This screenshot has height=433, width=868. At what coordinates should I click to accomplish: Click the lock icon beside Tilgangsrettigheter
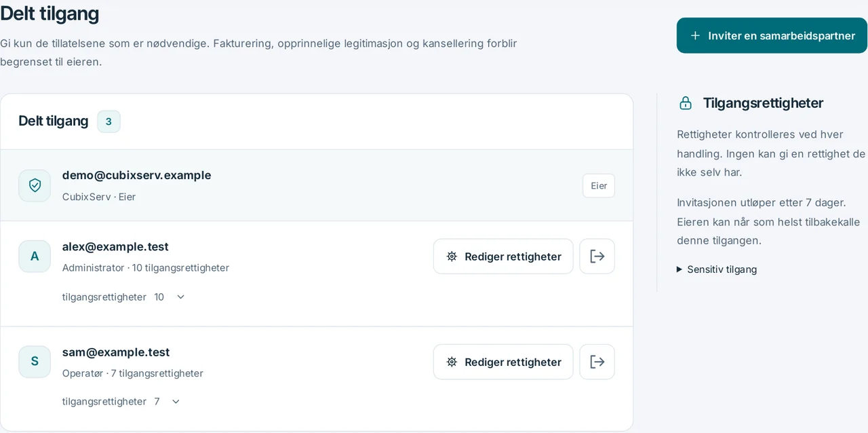pyautogui.click(x=686, y=103)
